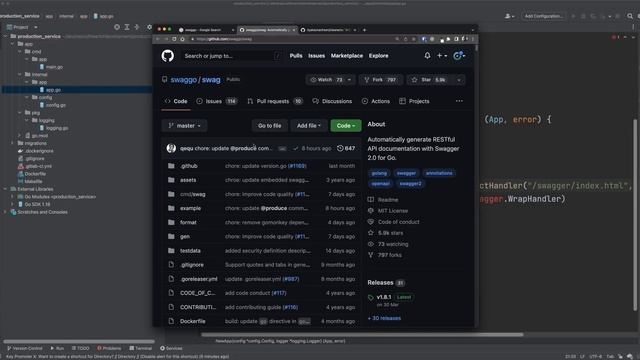640x360 pixels.
Task: Open the dropdown arrow next to Star
Action: click(x=459, y=80)
